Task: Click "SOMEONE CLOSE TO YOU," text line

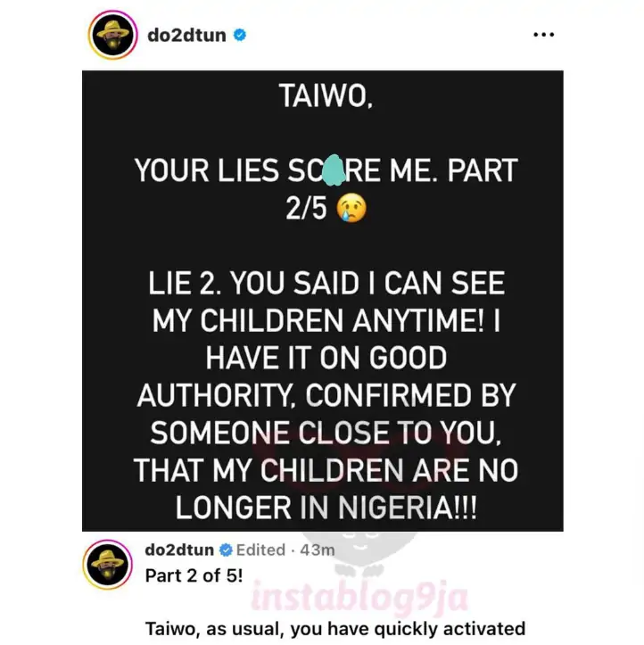Action: 326,433
